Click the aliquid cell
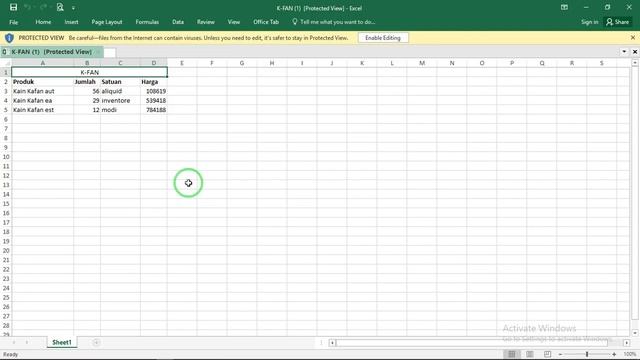 tap(120, 91)
